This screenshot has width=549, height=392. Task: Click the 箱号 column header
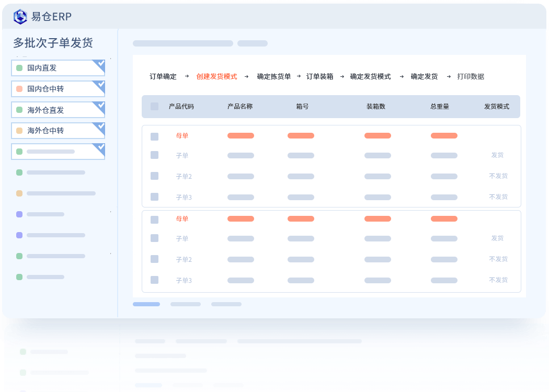[x=302, y=107]
